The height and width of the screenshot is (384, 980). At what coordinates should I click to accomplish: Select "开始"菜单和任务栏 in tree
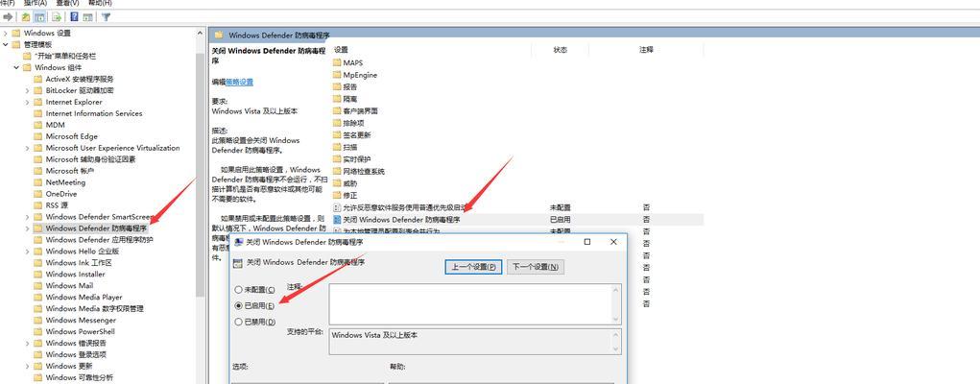65,56
